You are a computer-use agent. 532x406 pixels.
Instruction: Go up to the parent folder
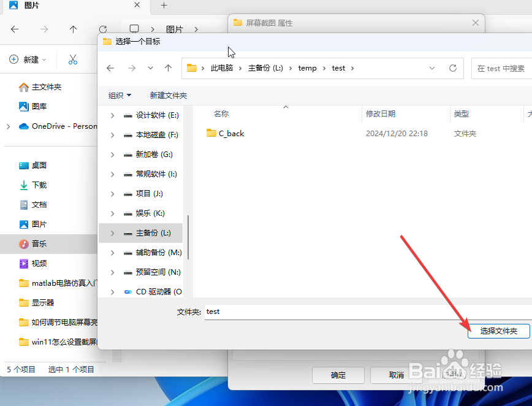pos(169,68)
